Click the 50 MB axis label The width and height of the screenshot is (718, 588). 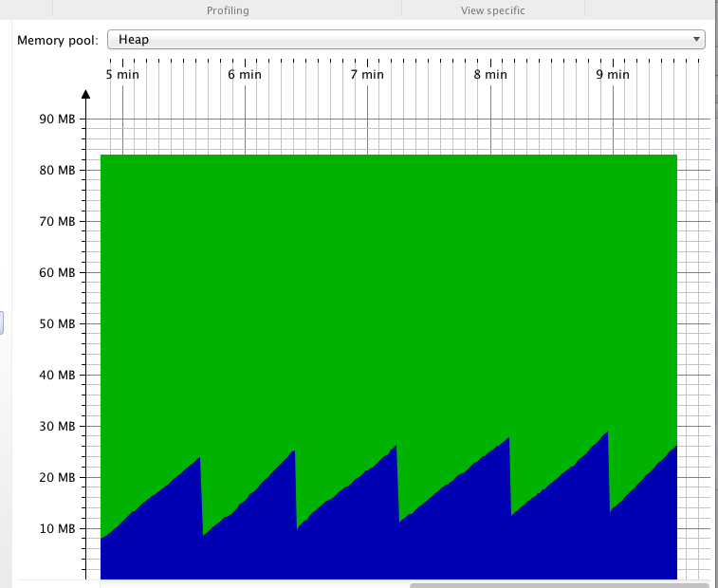[x=57, y=323]
